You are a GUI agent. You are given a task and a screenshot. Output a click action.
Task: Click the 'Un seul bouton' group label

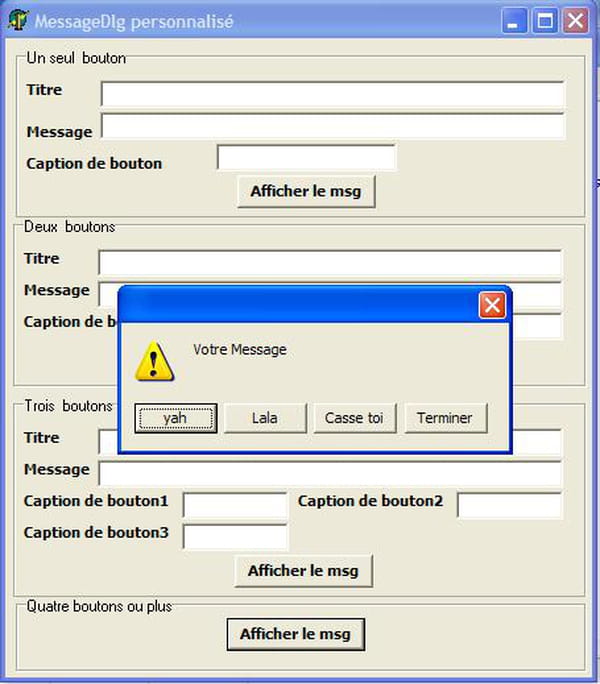click(x=76, y=58)
